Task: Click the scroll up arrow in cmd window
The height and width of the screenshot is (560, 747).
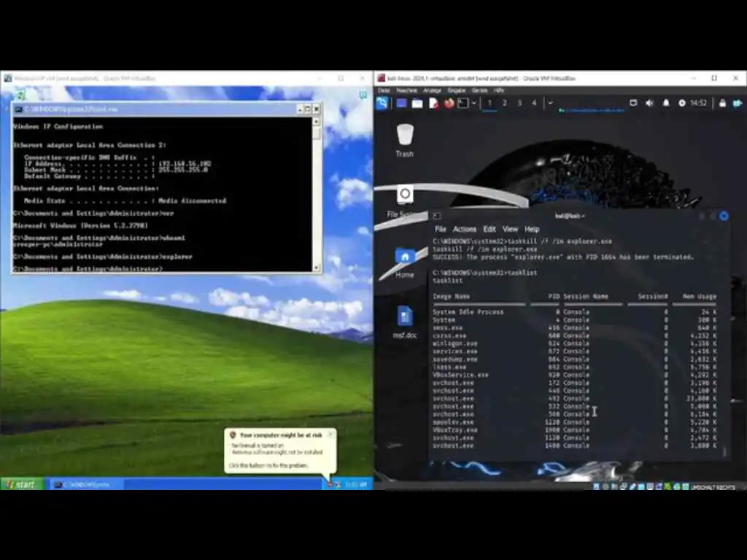Action: 317,122
